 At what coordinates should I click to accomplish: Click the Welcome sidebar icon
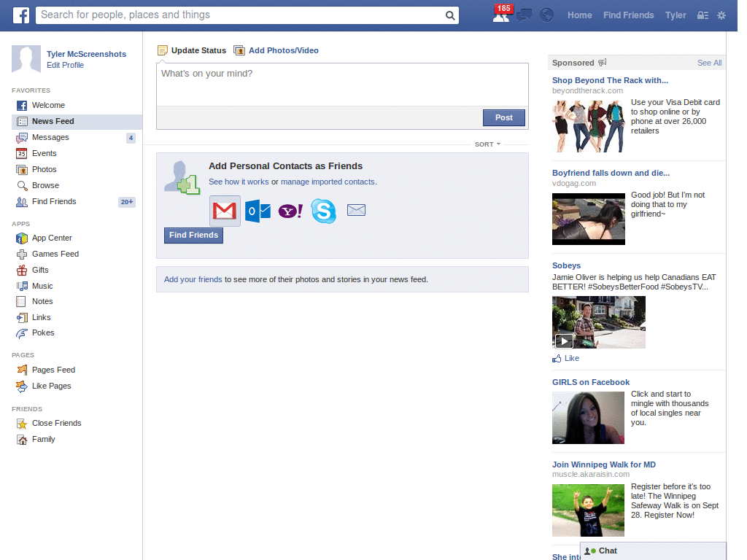(22, 105)
